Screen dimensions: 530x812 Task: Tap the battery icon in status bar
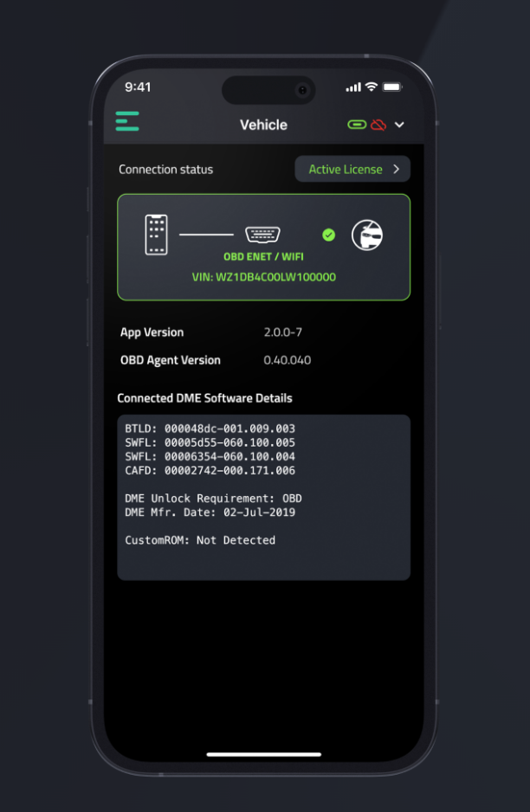[x=392, y=87]
